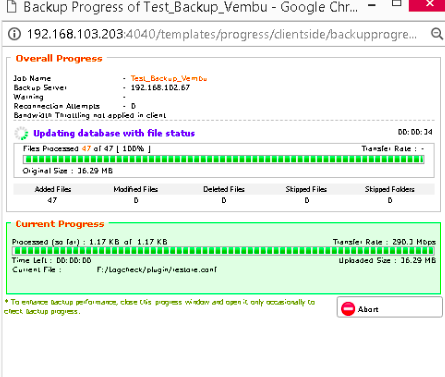Click the Test_Backup_Vembu job name text
Screen dimensions: 445x377
click(169, 78)
